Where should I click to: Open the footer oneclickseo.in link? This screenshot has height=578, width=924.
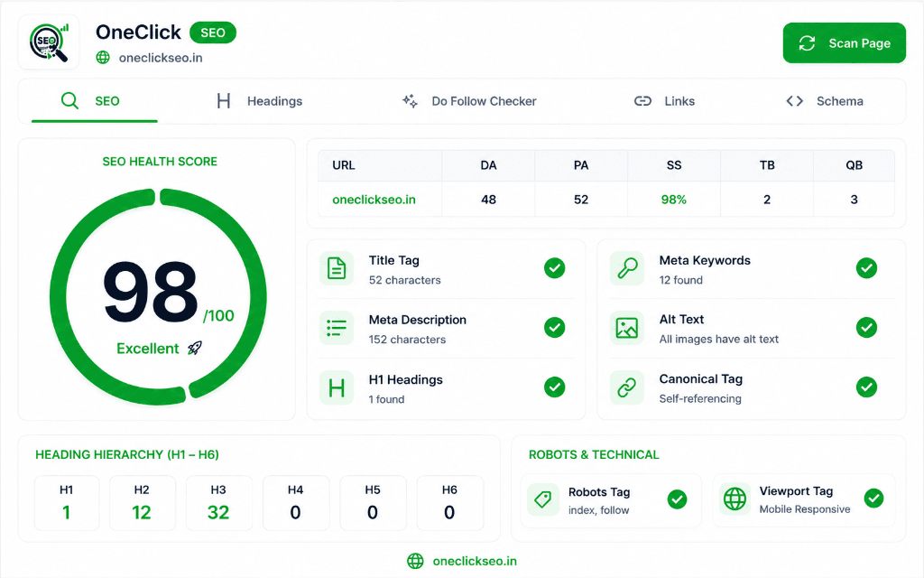(475, 561)
